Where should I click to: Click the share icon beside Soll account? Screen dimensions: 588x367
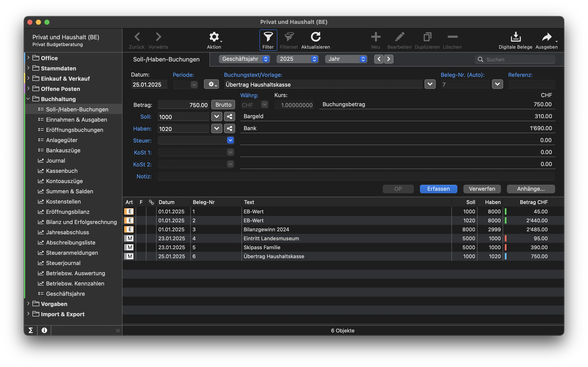229,117
